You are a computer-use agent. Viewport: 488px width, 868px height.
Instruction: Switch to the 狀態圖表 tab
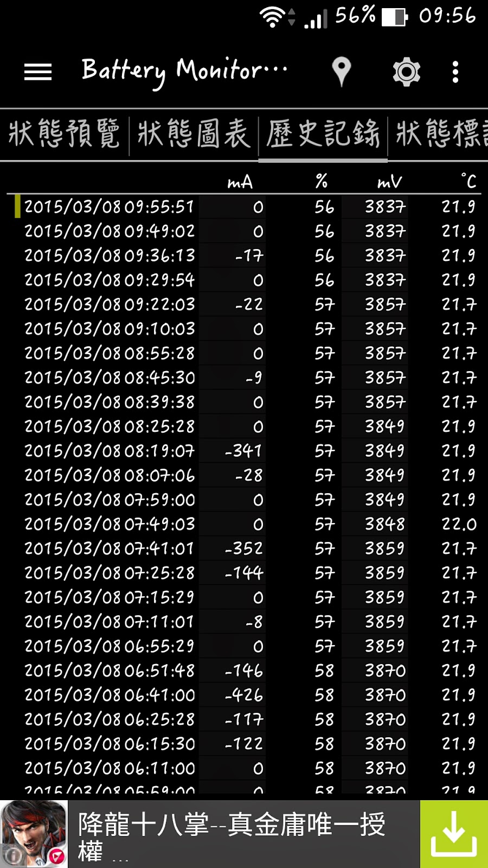194,134
